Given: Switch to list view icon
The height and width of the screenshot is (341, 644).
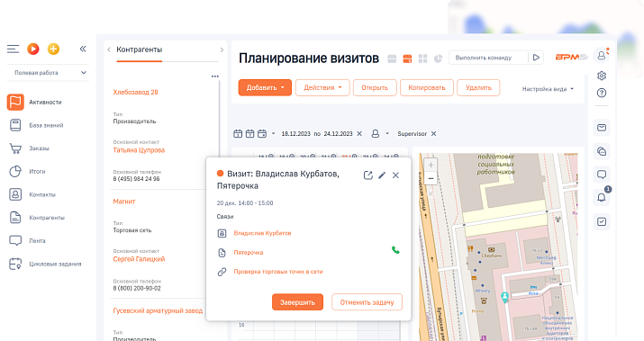Looking at the screenshot, I should click(x=392, y=58).
